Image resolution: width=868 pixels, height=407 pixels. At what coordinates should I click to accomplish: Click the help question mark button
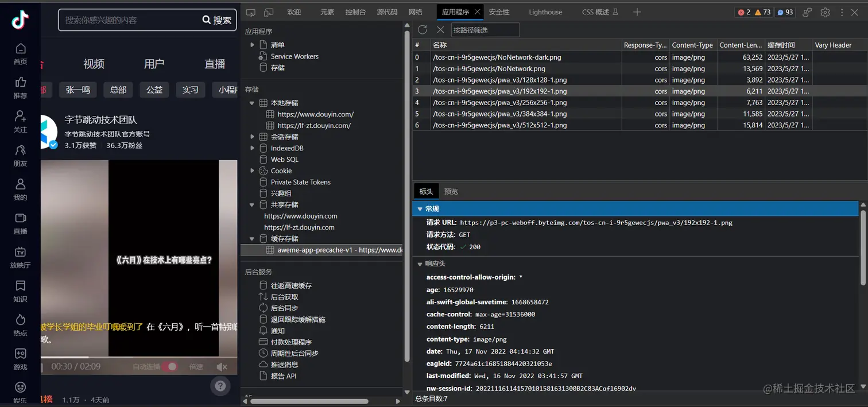[x=220, y=386]
